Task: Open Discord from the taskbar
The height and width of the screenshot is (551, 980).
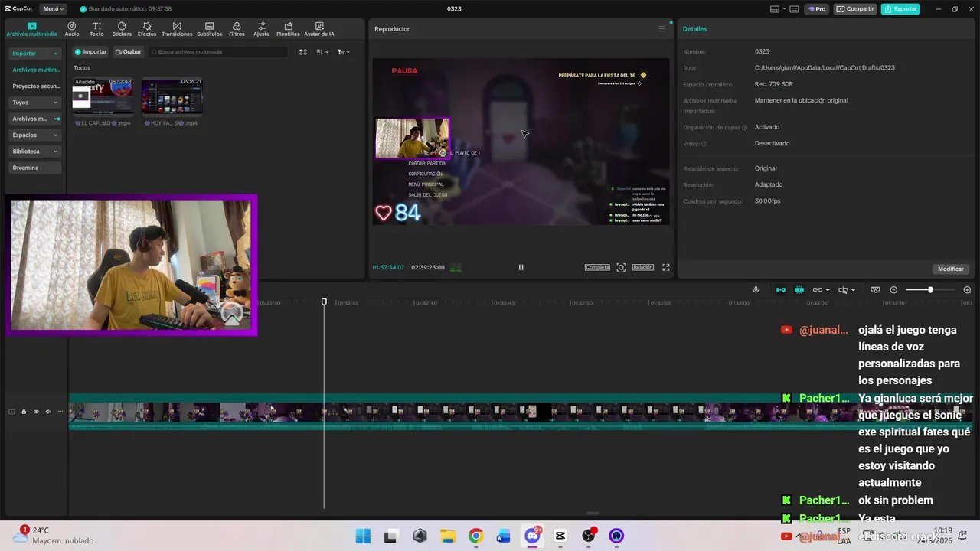Action: point(532,536)
